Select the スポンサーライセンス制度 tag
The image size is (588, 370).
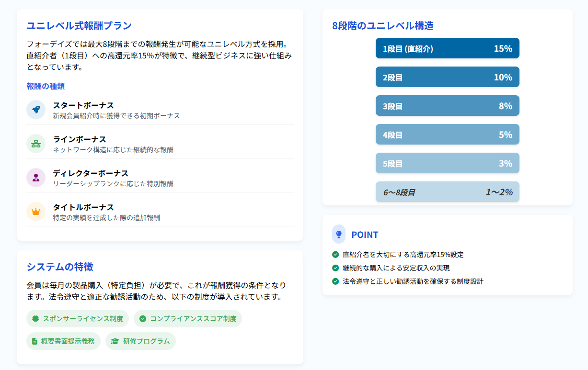[x=78, y=319]
